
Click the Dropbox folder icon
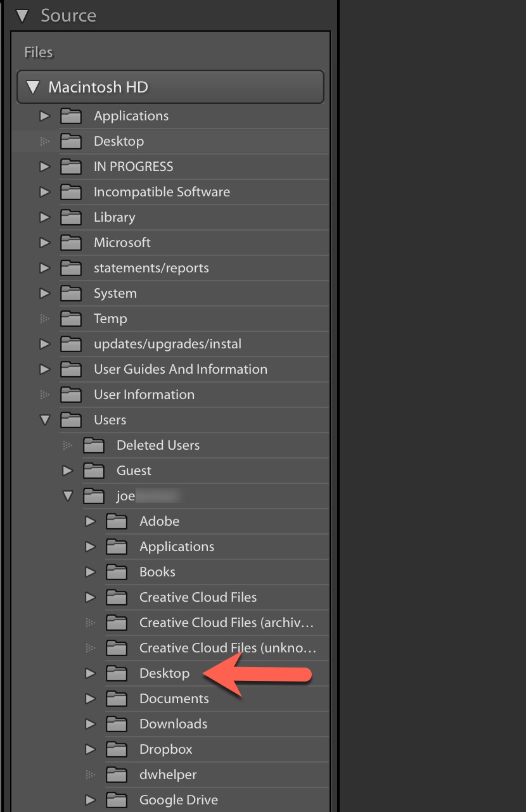pyautogui.click(x=117, y=749)
